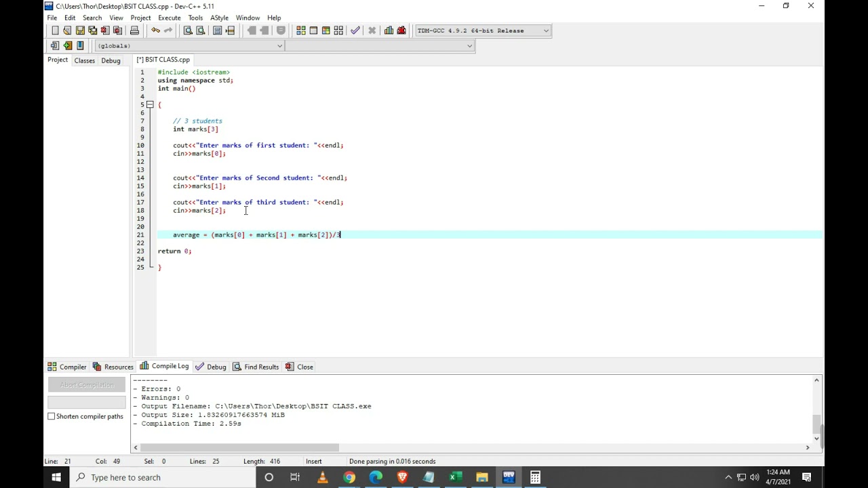Click the Open file toolbar icon

click(x=67, y=30)
